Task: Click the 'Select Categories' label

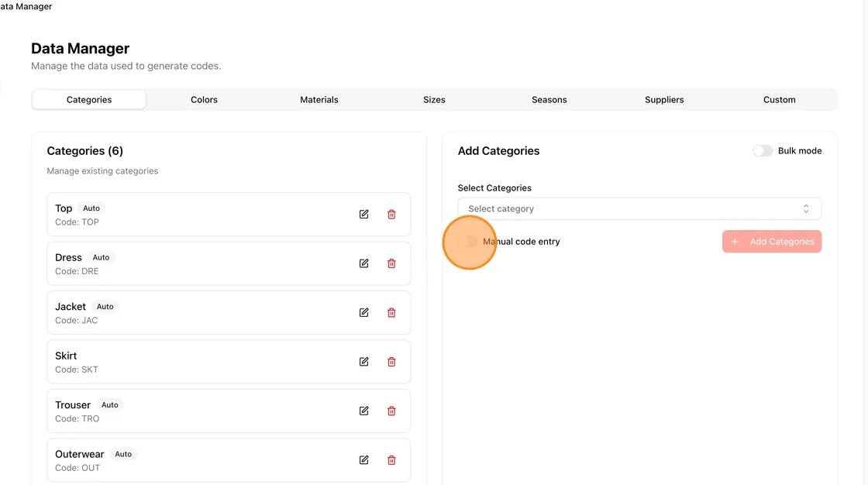Action: pyautogui.click(x=494, y=188)
